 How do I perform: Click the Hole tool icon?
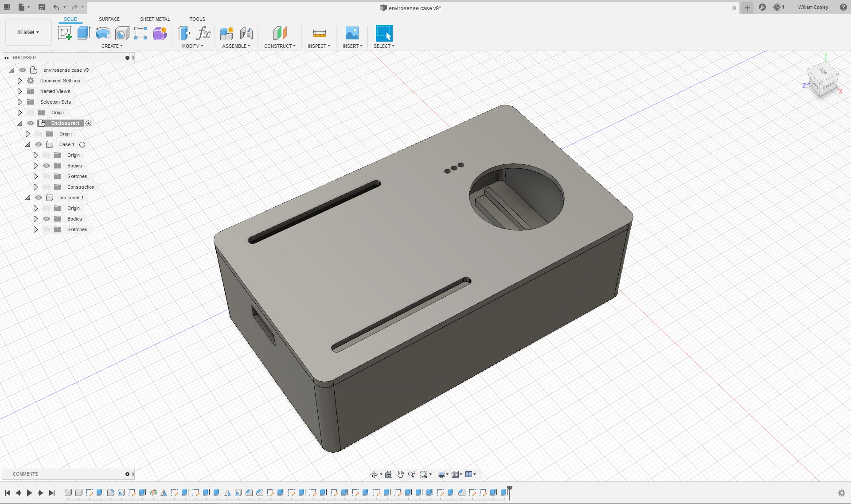[x=122, y=33]
